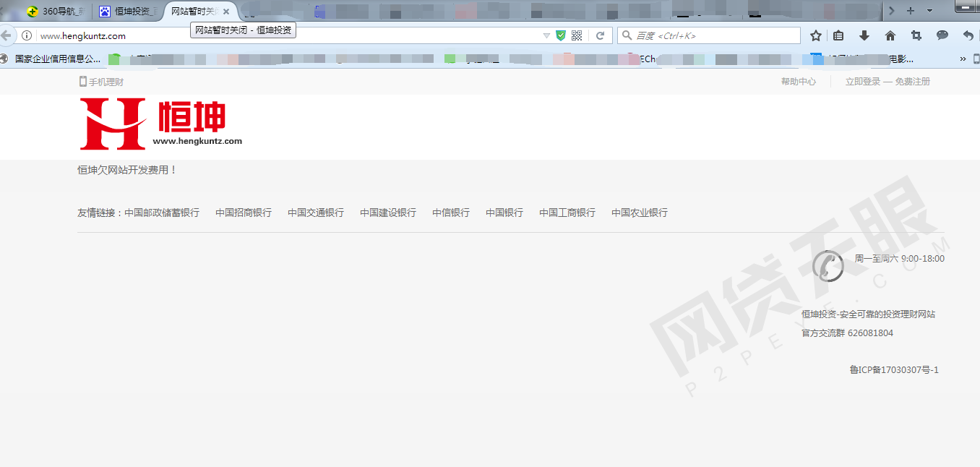The height and width of the screenshot is (467, 980).
Task: Switch to the 360导航 tab
Action: click(54, 11)
